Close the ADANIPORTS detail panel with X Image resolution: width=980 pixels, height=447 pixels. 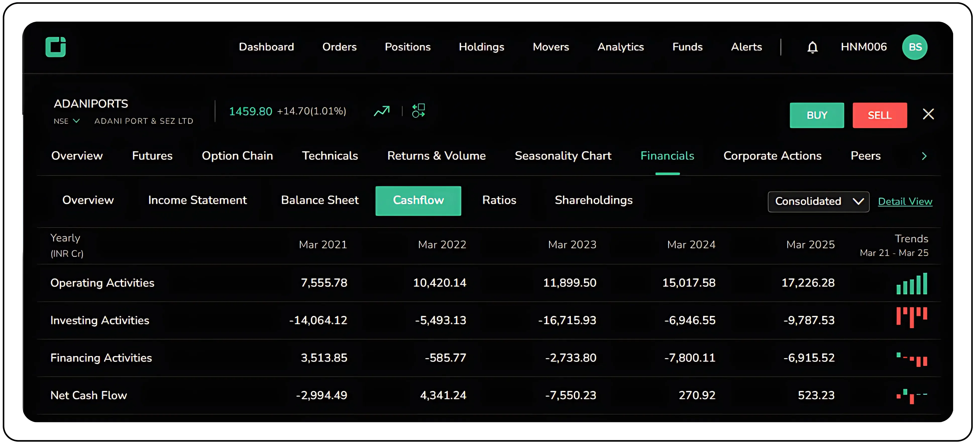tap(929, 114)
